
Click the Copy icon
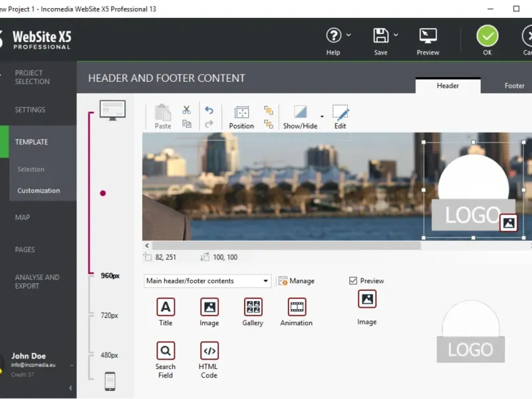187,124
